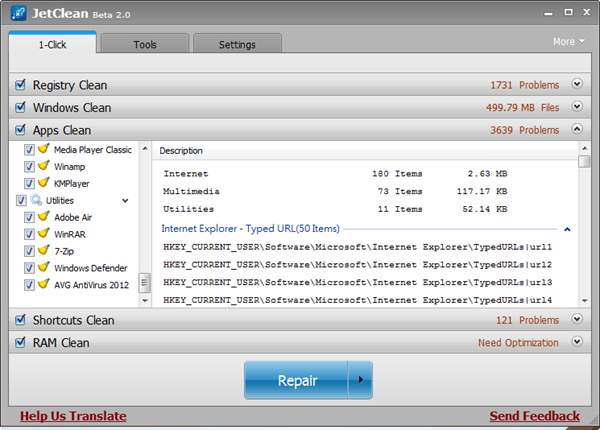Image resolution: width=600 pixels, height=430 pixels.
Task: Click the broom icon beside WinRAR
Action: coord(44,233)
